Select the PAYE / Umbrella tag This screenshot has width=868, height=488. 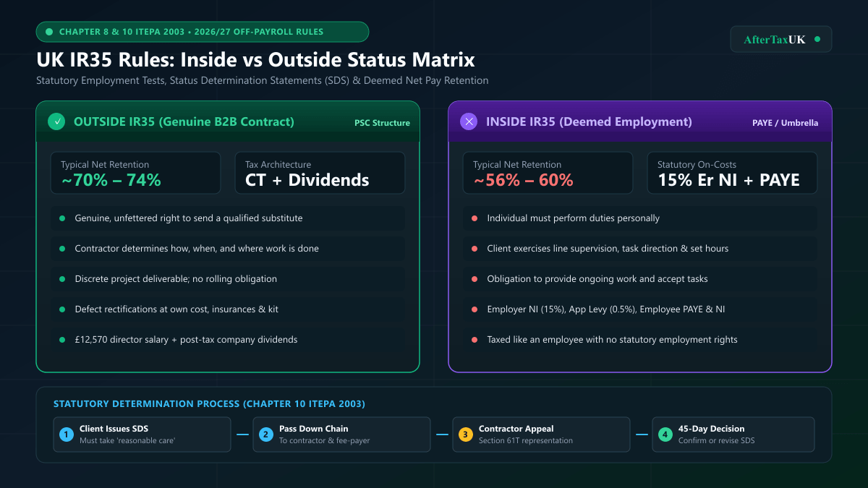pos(786,123)
